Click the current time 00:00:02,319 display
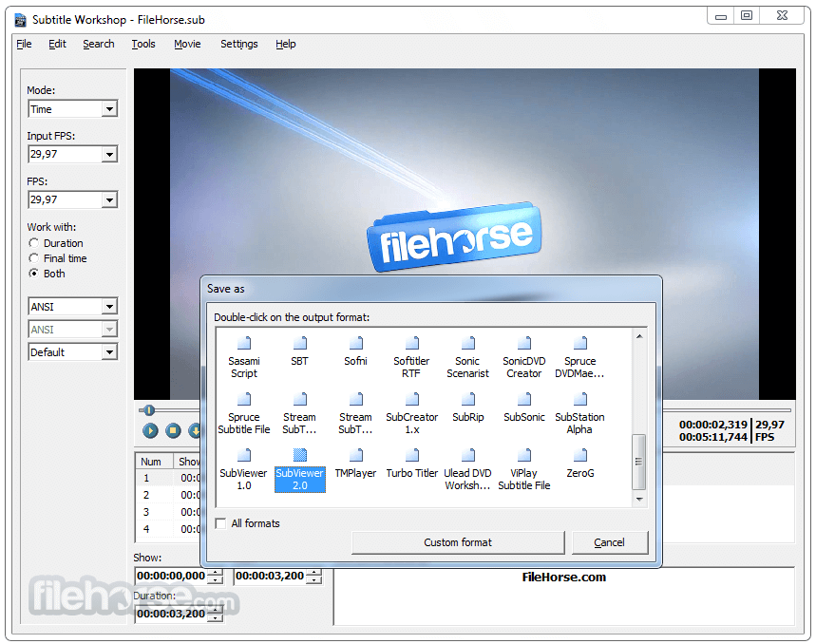The image size is (816, 644). click(x=713, y=425)
